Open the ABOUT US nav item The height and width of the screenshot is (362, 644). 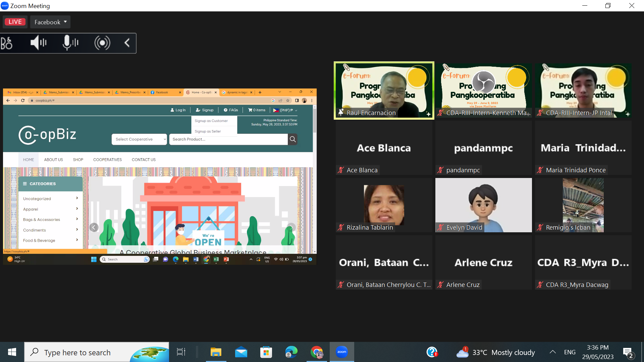(x=53, y=160)
